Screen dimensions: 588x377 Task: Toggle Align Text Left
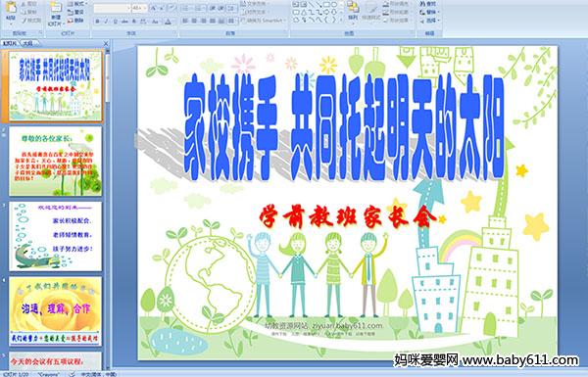(185, 21)
